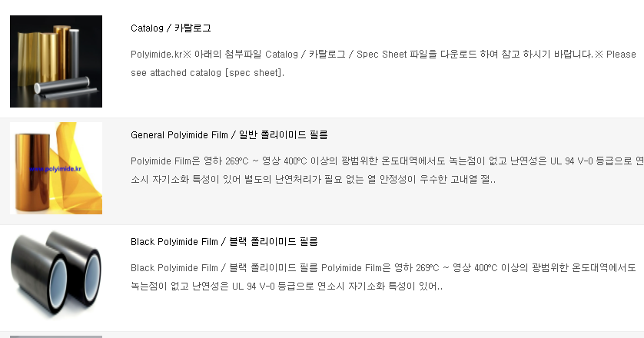644x338 pixels.
Task: Select description line beginning "Polyimide Film은 영하 269℃"
Action: [x=387, y=161]
